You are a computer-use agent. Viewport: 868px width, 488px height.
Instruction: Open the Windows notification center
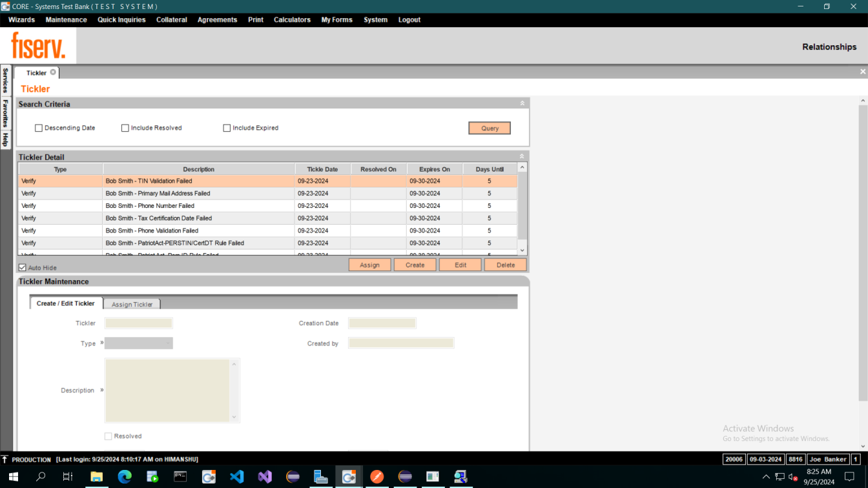849,477
